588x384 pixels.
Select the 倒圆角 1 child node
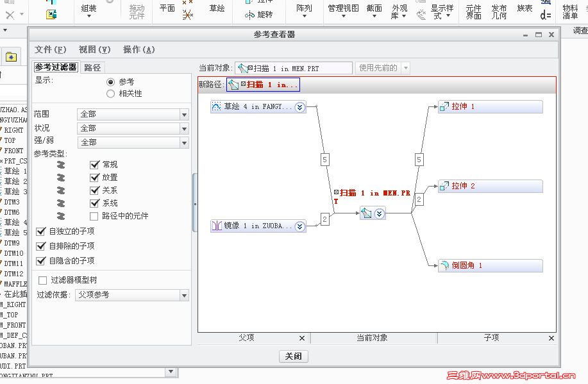pyautogui.click(x=491, y=266)
